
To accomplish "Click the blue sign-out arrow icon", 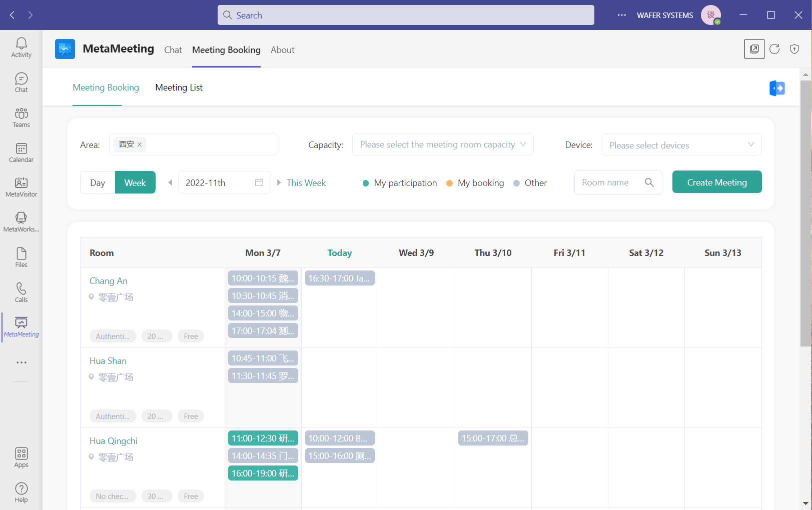I will click(x=777, y=88).
